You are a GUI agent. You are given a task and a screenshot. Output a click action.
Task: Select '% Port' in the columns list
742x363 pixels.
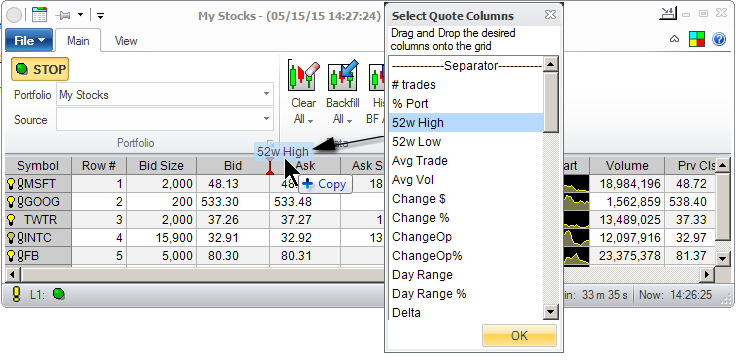pyautogui.click(x=467, y=104)
